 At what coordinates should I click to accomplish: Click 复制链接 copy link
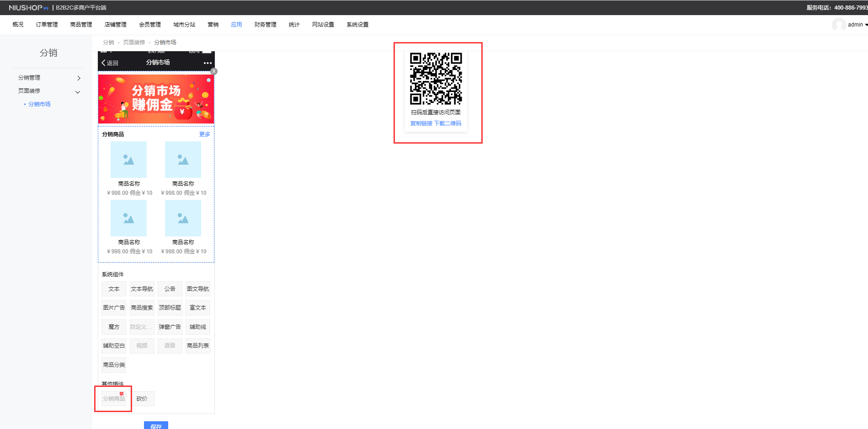[421, 123]
